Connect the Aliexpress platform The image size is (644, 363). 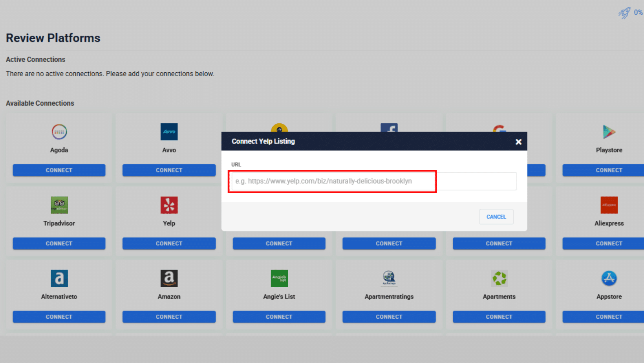(603, 244)
